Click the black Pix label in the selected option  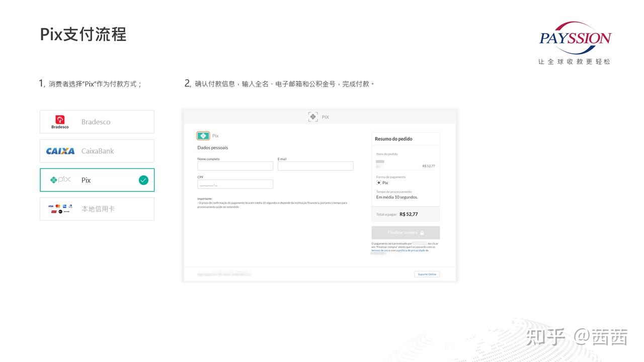coord(86,180)
